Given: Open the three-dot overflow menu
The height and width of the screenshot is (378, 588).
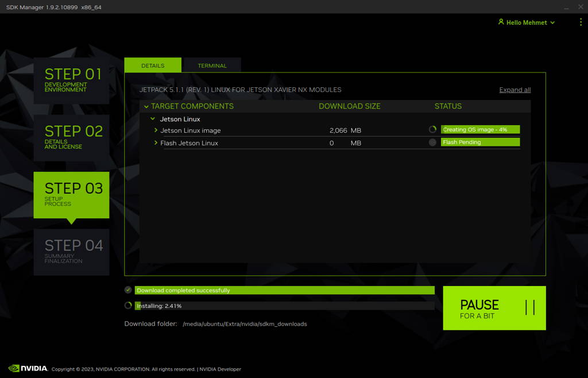Looking at the screenshot, I should (580, 22).
